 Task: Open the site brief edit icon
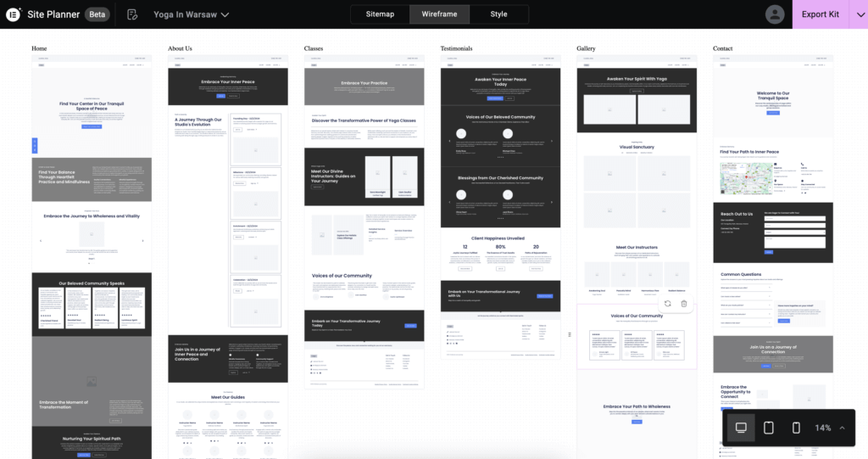132,14
